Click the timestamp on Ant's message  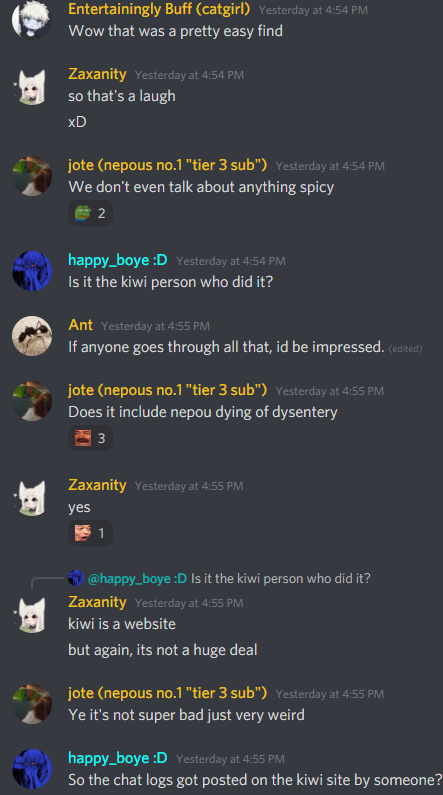156,326
